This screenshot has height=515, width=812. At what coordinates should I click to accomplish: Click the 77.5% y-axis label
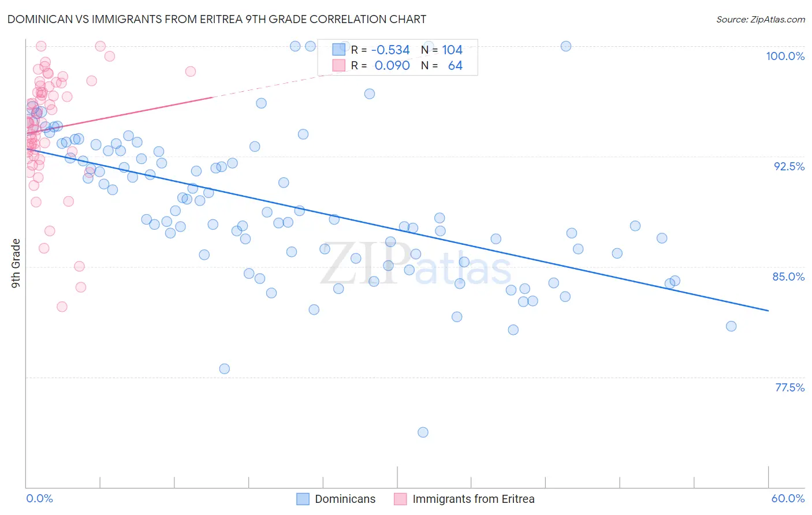pos(789,387)
